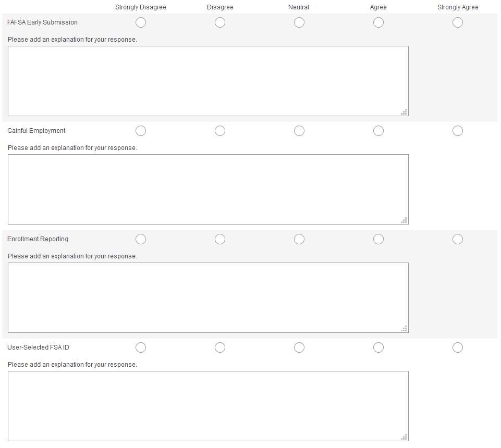The height and width of the screenshot is (448, 501).
Task: Click the FAFSA Early Submission explanation box
Action: (208, 81)
